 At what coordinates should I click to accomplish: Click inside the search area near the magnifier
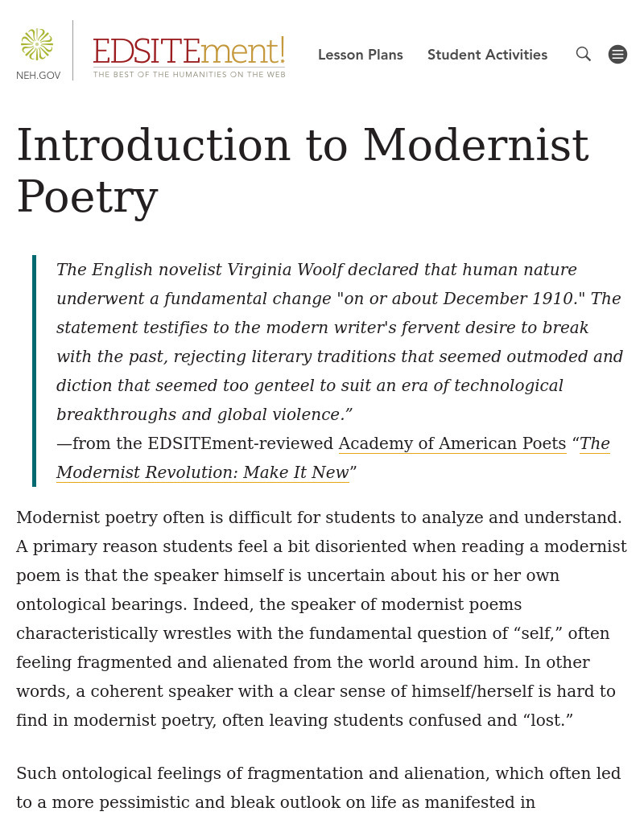pos(583,54)
